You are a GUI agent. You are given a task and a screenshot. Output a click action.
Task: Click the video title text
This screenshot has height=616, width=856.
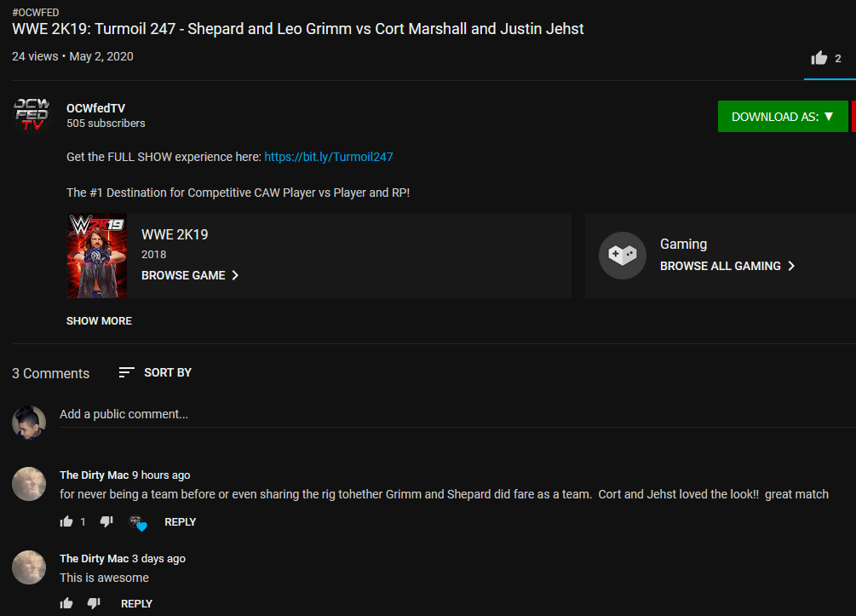[298, 28]
